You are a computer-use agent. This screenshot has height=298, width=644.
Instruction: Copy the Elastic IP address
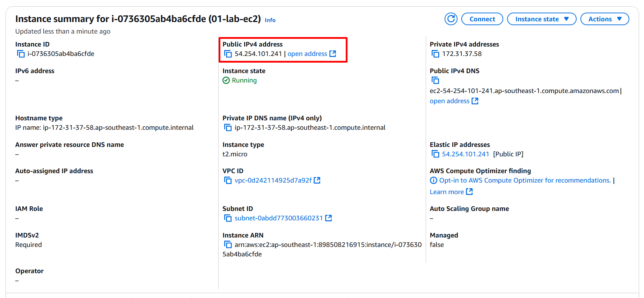[435, 154]
